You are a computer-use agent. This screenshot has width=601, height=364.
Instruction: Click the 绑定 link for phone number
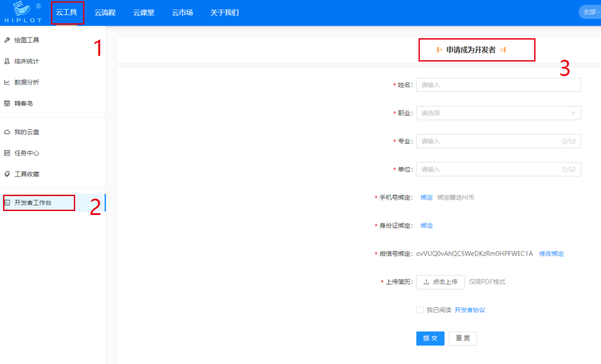point(426,197)
